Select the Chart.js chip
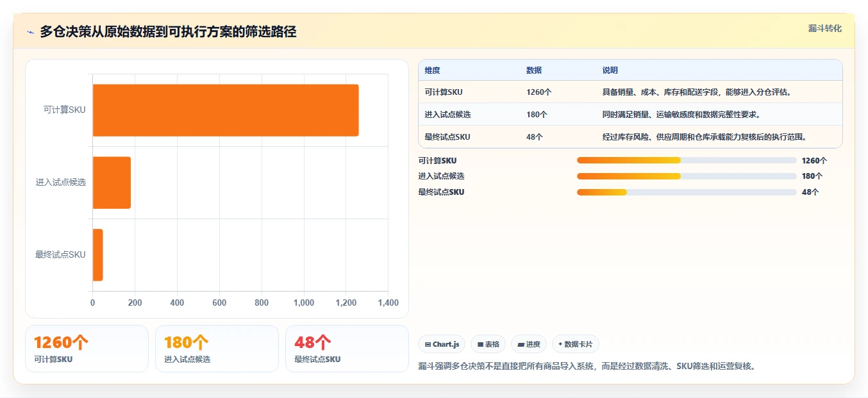868x398 pixels. point(442,344)
